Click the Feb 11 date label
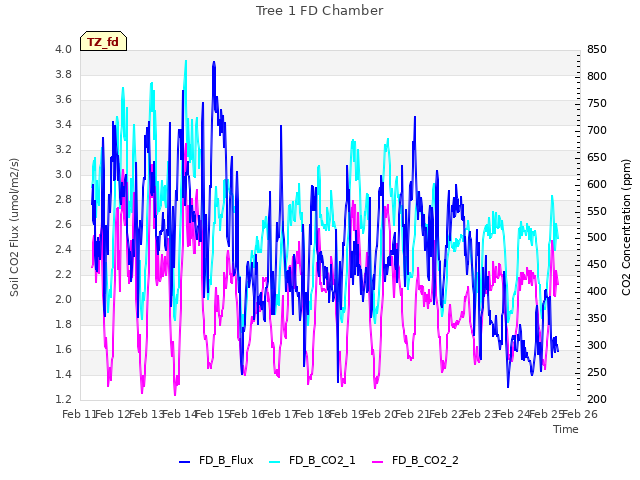 [79, 414]
